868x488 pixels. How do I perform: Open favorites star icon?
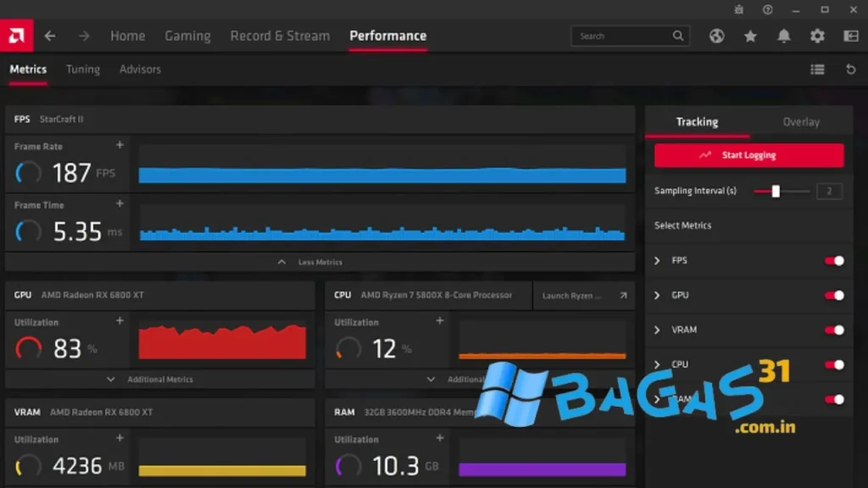coord(750,36)
